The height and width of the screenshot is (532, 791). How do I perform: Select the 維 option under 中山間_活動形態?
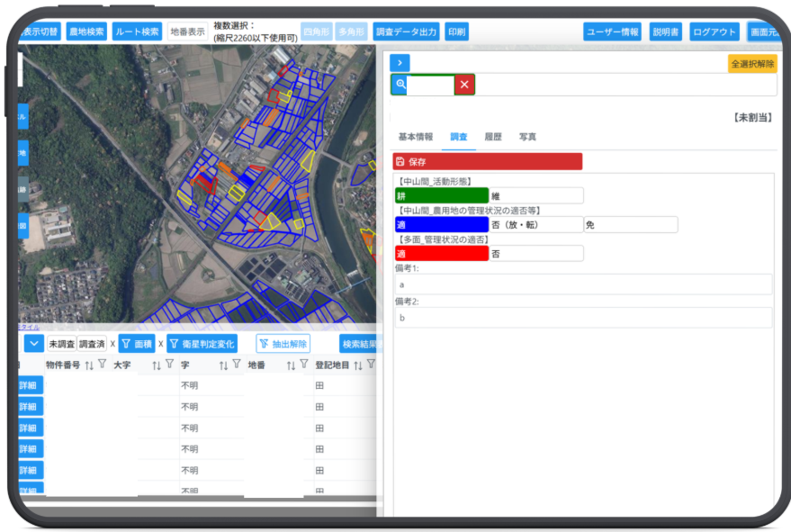[x=536, y=195]
